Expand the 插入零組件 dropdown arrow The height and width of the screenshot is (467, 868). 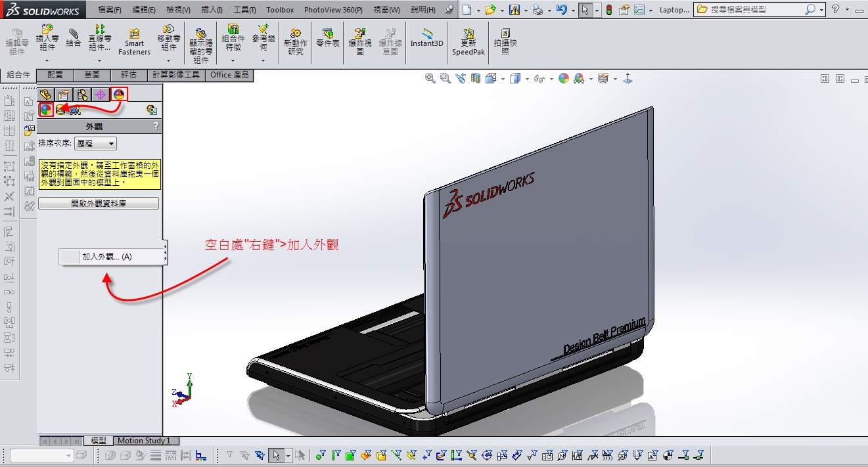(x=47, y=61)
